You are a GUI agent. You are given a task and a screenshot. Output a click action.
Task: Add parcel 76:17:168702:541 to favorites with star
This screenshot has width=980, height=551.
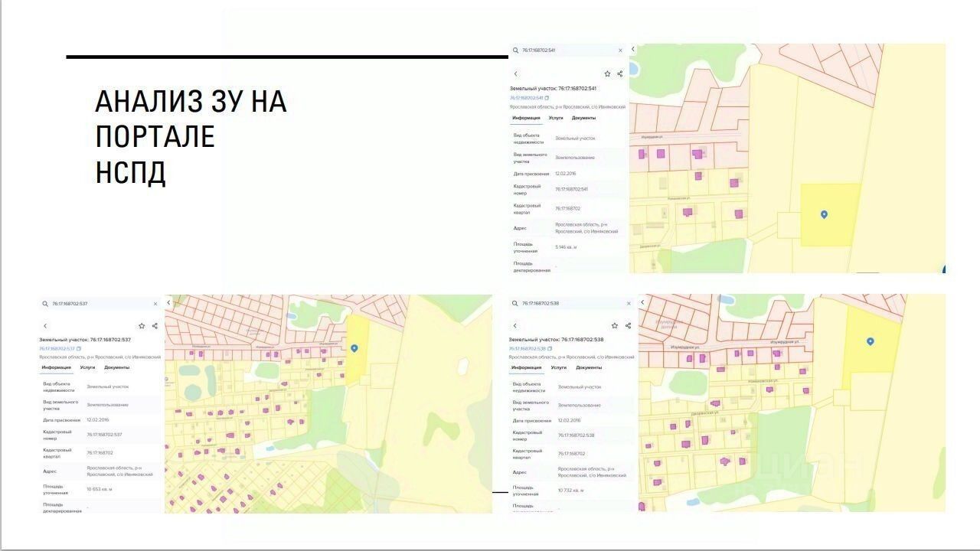tap(607, 74)
